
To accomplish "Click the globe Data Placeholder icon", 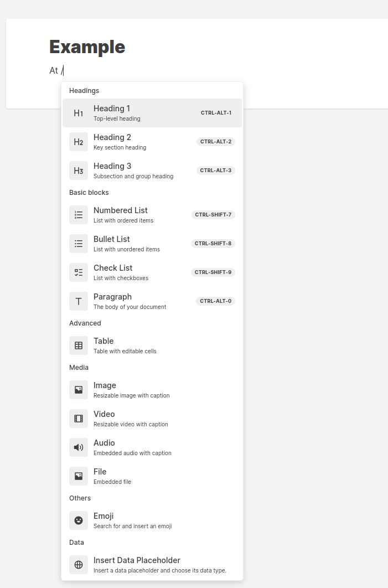I will coord(79,565).
